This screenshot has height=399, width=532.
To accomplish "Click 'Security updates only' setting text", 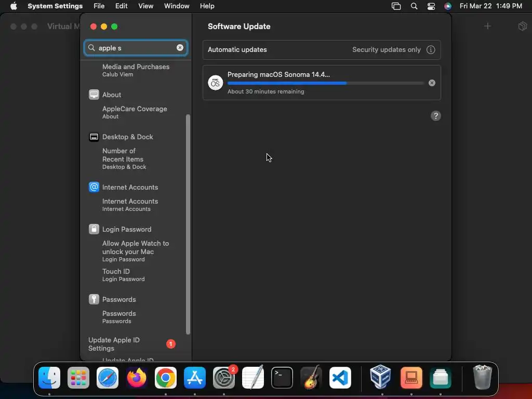I will (x=386, y=49).
